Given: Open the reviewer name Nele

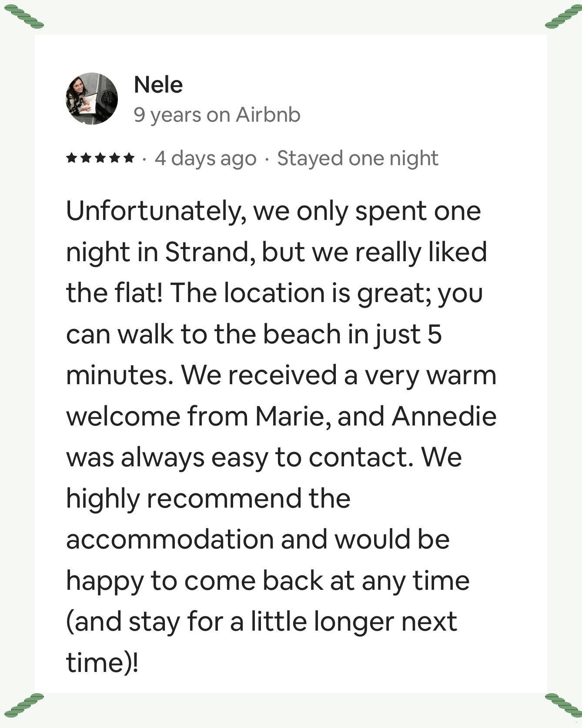Looking at the screenshot, I should pyautogui.click(x=158, y=84).
